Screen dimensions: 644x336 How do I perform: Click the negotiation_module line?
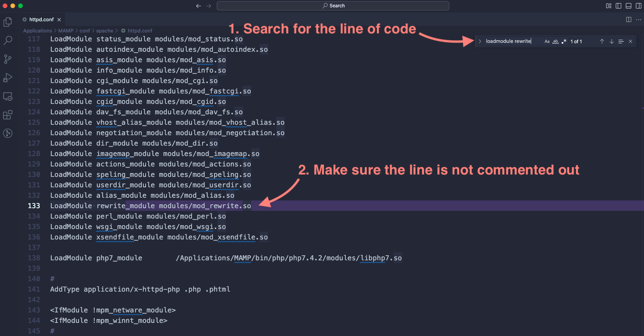167,133
